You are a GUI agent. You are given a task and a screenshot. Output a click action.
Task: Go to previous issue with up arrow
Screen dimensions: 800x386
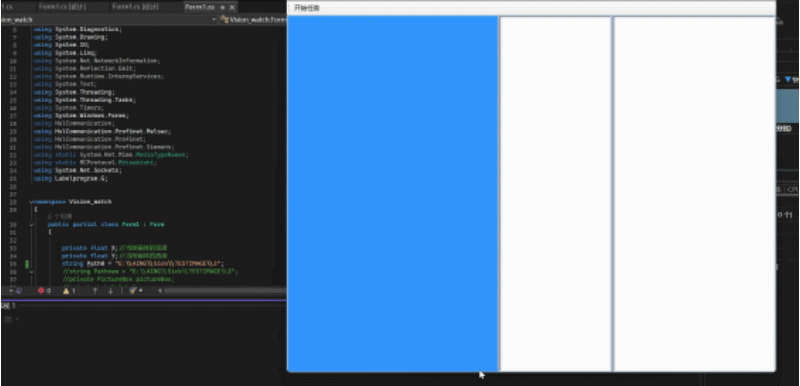pos(95,291)
